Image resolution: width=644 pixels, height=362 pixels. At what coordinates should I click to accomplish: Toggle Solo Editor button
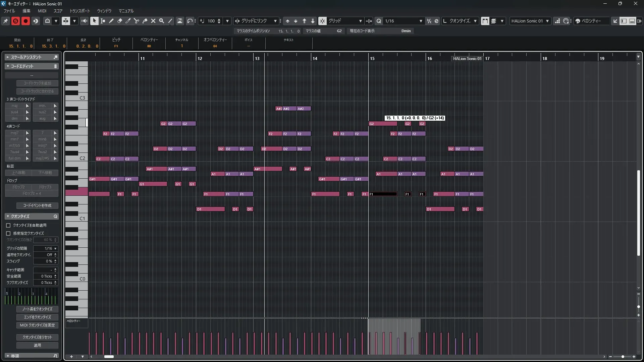(x=15, y=21)
